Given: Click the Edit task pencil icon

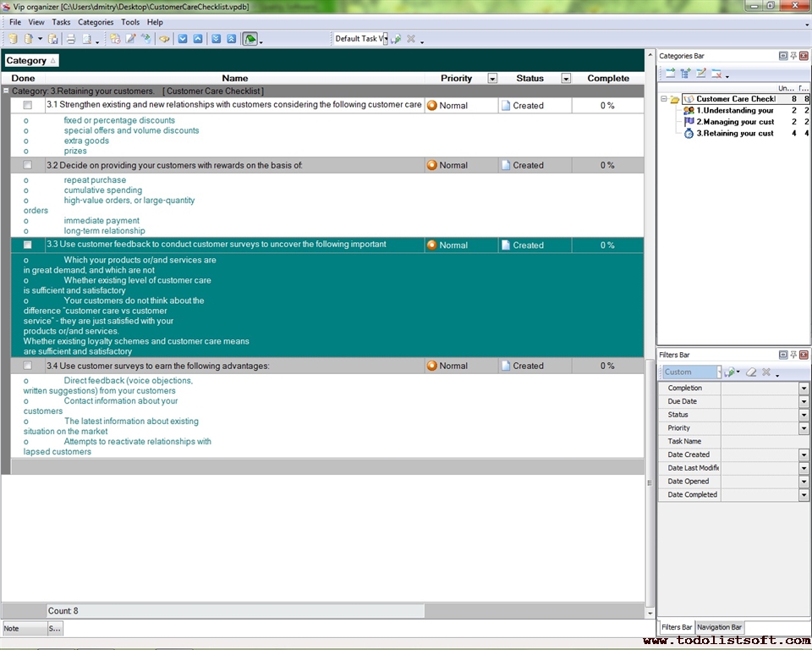Looking at the screenshot, I should pyautogui.click(x=130, y=39).
